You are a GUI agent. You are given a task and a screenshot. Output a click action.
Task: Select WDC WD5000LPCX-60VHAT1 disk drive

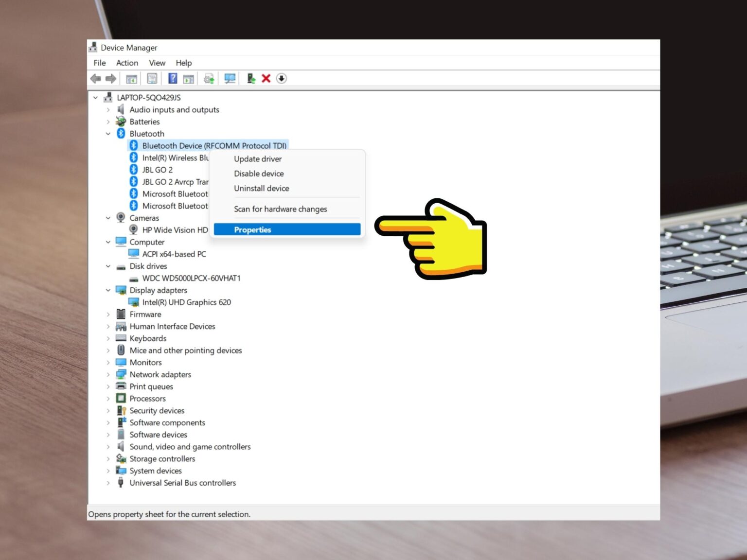pos(191,278)
